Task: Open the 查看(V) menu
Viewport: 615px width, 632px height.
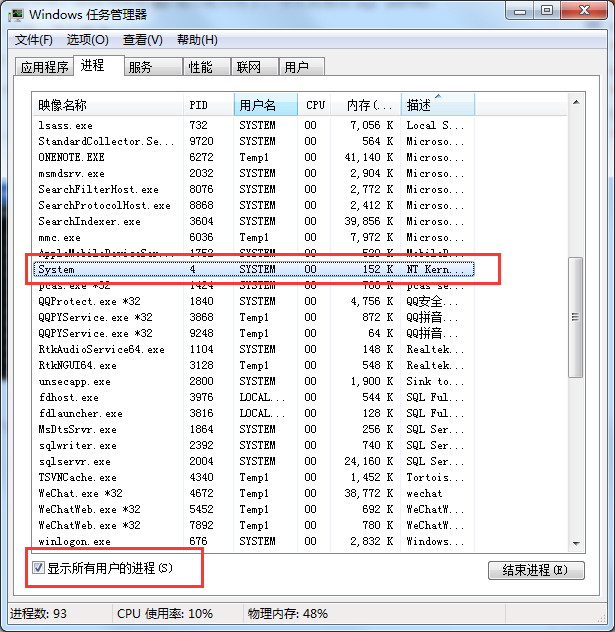Action: point(143,40)
